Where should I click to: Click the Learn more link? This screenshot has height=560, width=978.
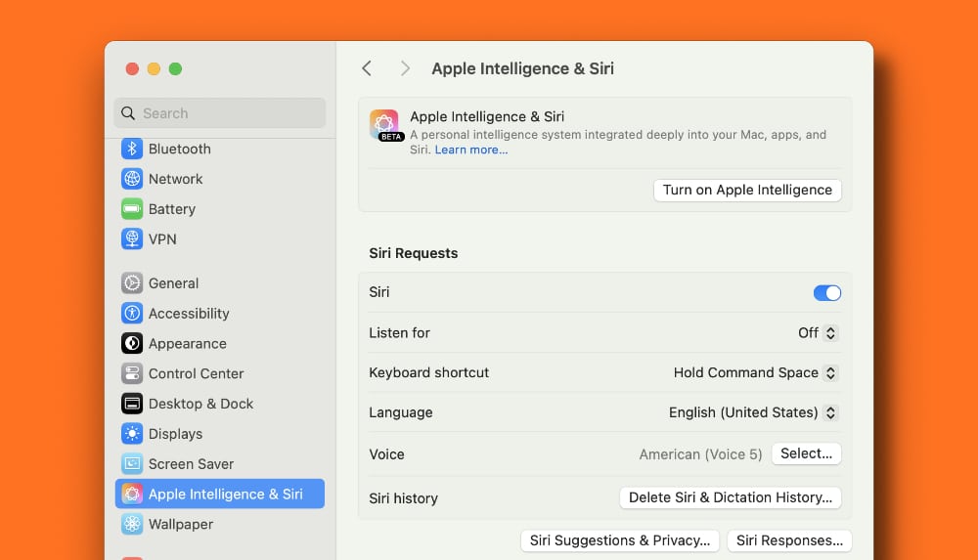(471, 150)
